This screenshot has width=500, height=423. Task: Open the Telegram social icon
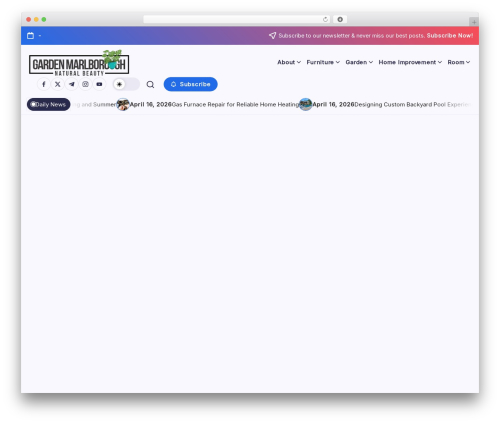72,84
